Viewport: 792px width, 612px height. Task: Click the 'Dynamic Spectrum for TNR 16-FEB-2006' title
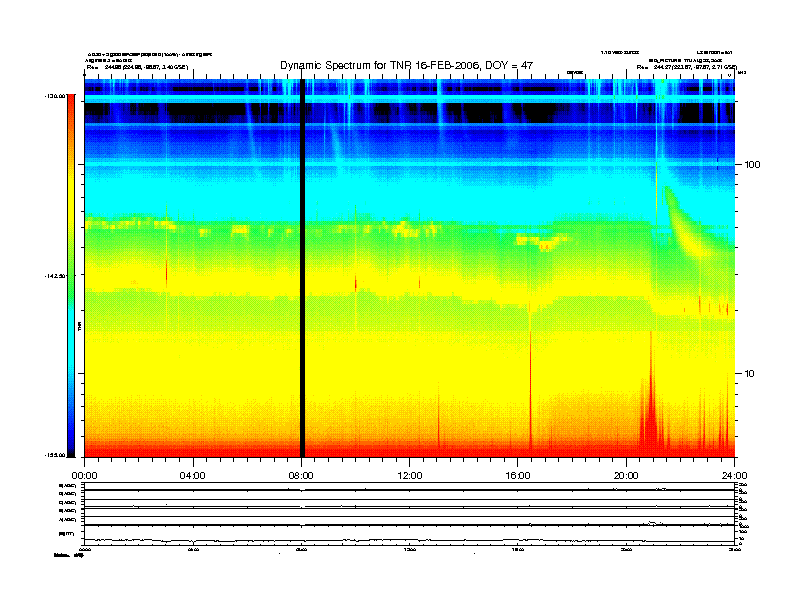(406, 65)
